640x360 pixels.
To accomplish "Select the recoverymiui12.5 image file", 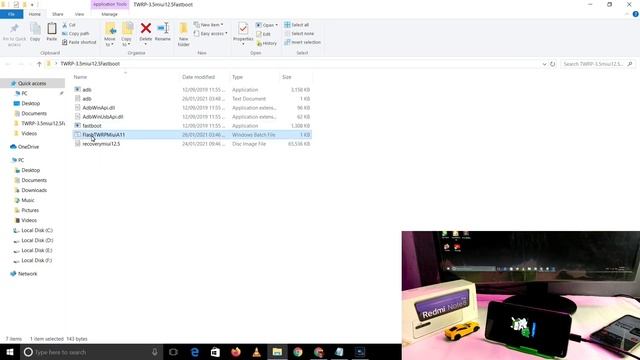I will tap(192, 144).
